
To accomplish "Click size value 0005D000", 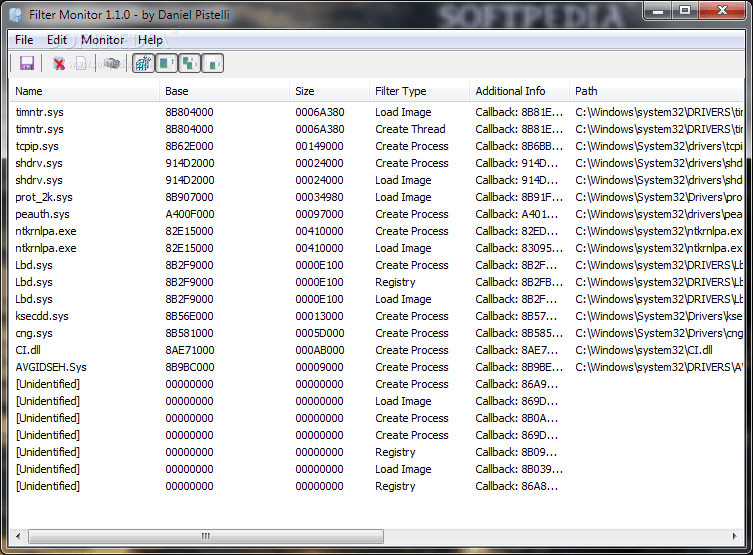I will [x=319, y=333].
